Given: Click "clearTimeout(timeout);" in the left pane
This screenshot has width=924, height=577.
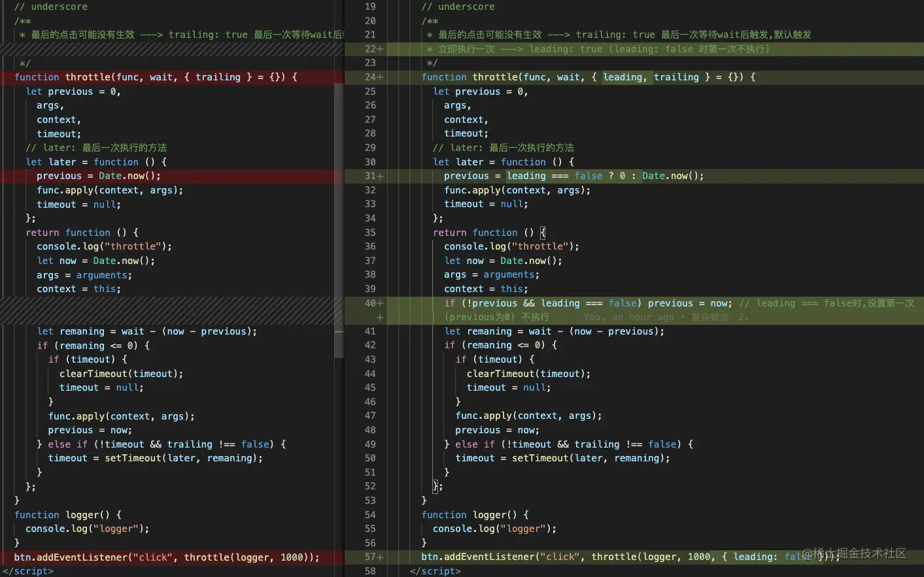Looking at the screenshot, I should (x=122, y=374).
